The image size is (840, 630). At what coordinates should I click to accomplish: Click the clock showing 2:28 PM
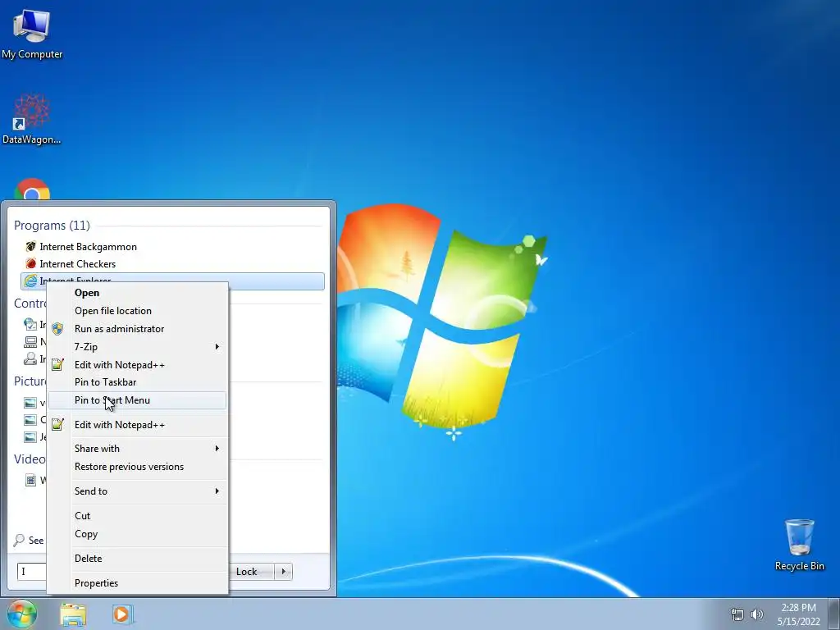(x=798, y=608)
